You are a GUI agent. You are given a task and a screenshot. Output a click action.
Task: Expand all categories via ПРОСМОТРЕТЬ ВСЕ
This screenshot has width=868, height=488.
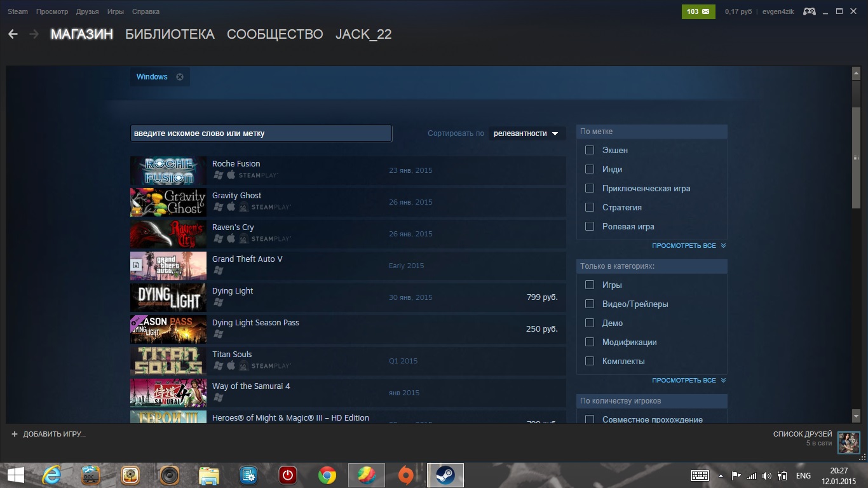(688, 380)
